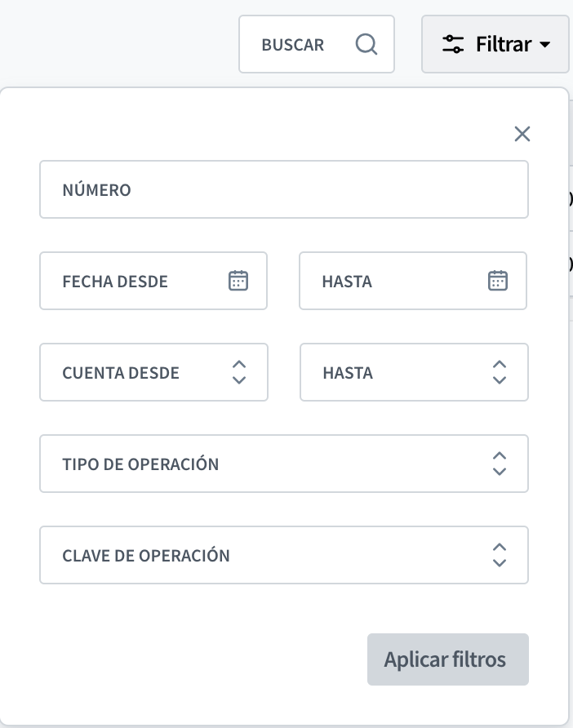
Task: Click chevrons icon in Clave de Operación
Action: click(x=500, y=555)
